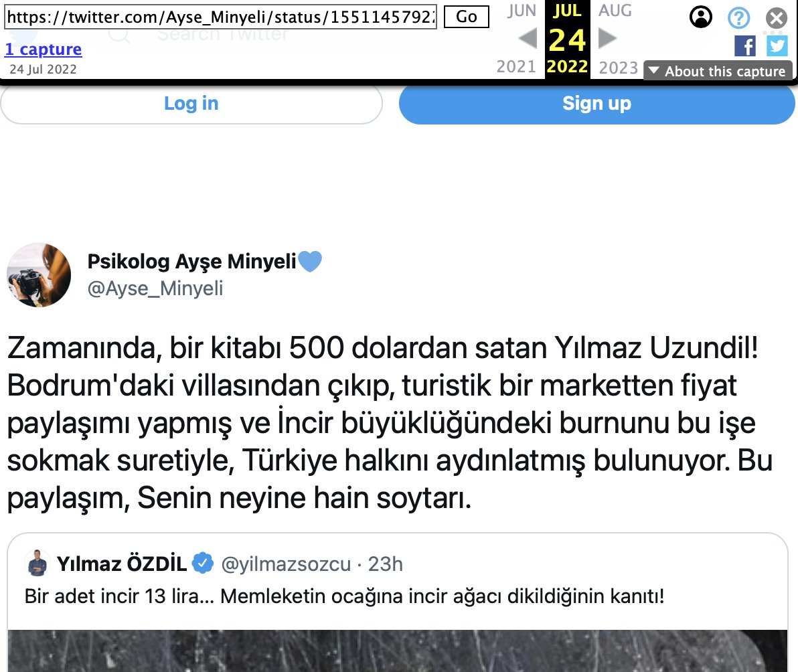This screenshot has width=798, height=672.
Task: Click the Log in button
Action: pyautogui.click(x=191, y=103)
